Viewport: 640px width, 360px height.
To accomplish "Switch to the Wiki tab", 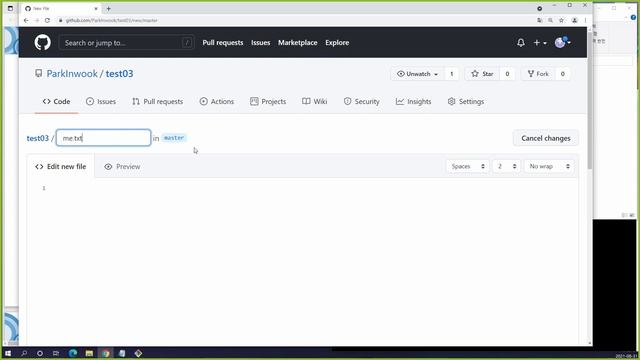I will coord(315,102).
